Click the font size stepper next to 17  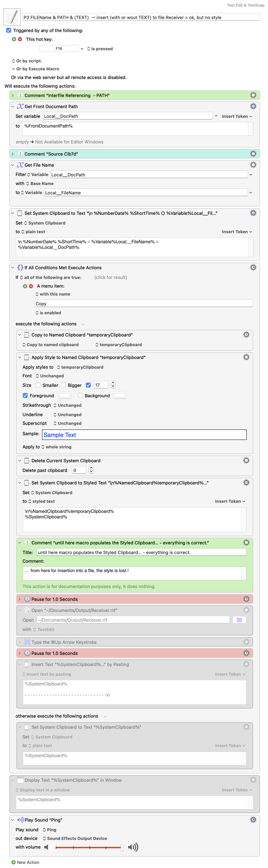pyautogui.click(x=113, y=385)
